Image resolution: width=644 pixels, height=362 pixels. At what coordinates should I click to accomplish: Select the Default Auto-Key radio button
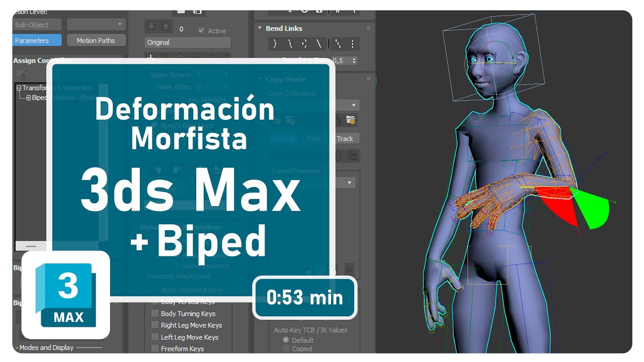286,340
